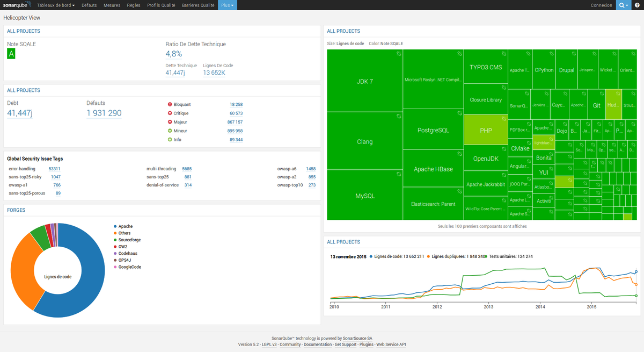Open the help question mark icon
Screen dimensions: 644x352
(637, 5)
